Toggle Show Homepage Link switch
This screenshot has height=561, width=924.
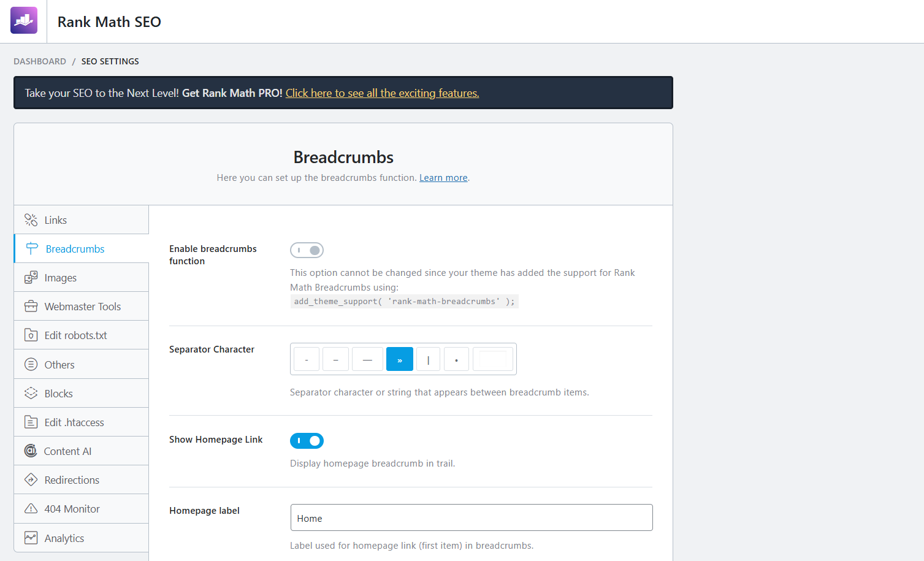(x=307, y=441)
